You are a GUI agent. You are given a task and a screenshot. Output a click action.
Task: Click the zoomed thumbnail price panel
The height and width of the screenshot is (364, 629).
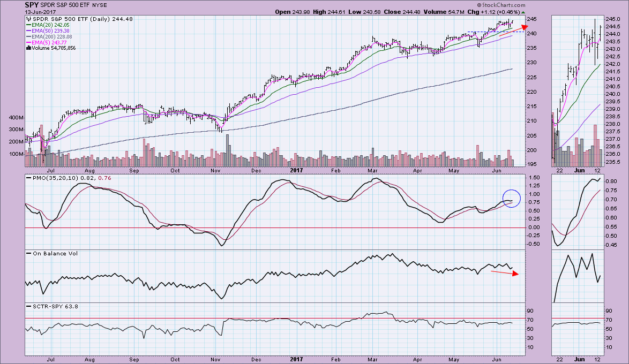point(577,91)
